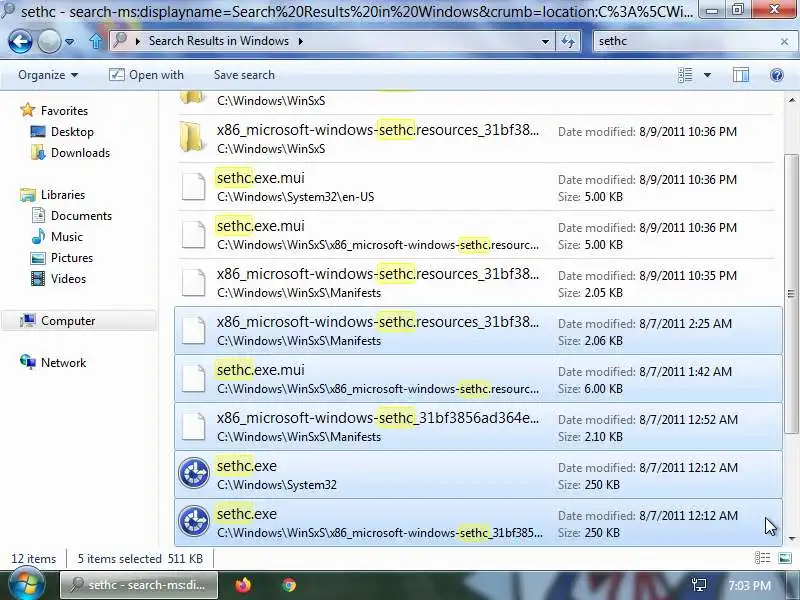Click the Network globe icon

pos(28,362)
